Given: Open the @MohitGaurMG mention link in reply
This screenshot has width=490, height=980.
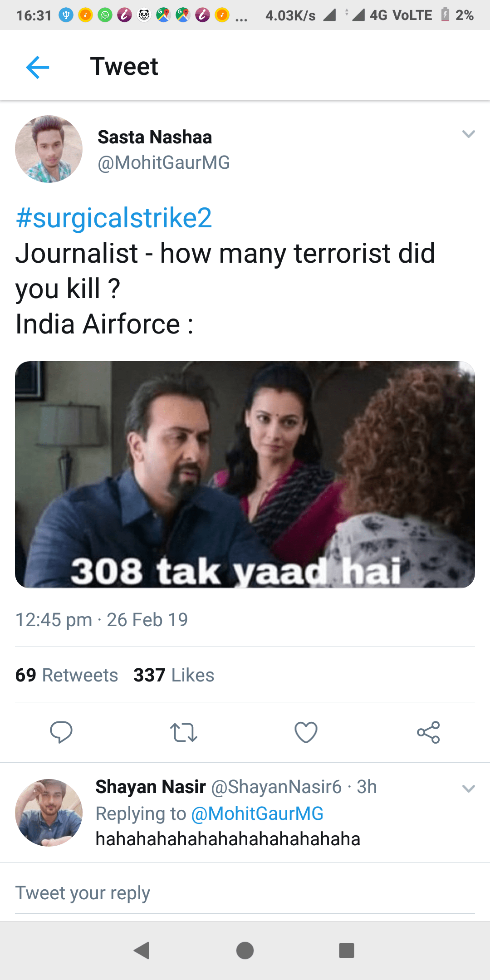Looking at the screenshot, I should (257, 813).
